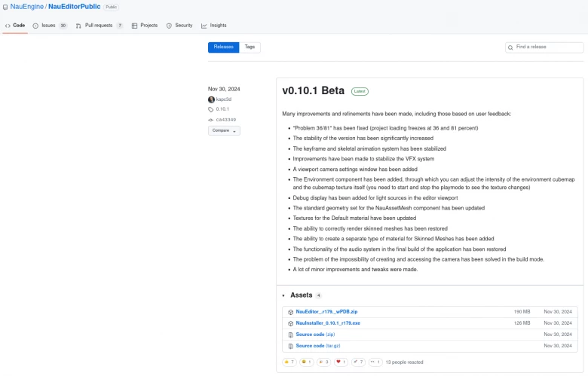The image size is (588, 376).
Task: Click the Projects table icon
Action: click(134, 26)
